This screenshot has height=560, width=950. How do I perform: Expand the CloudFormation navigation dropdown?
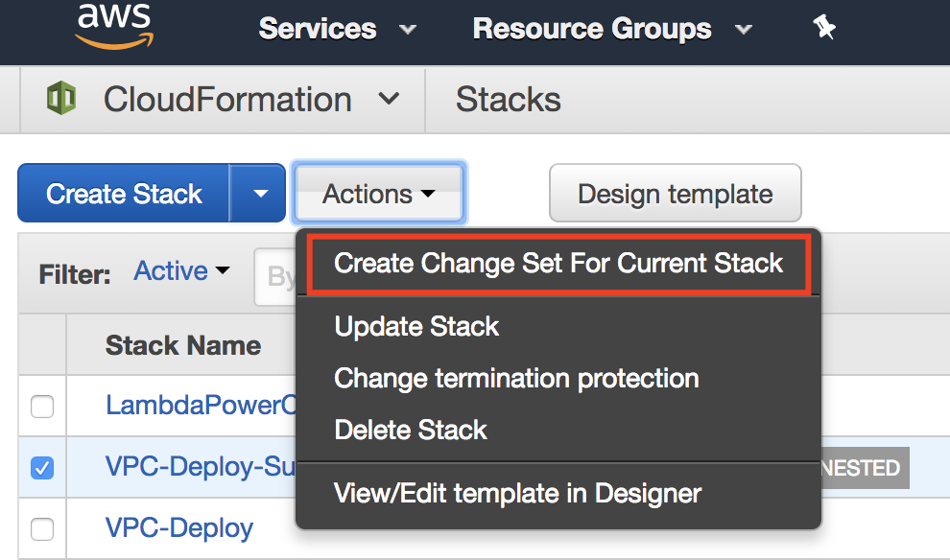pyautogui.click(x=389, y=99)
